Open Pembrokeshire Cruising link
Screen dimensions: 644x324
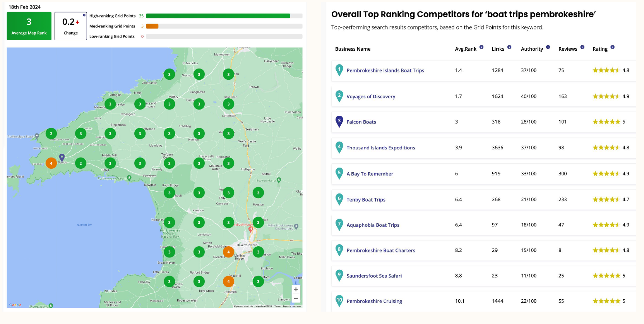pyautogui.click(x=374, y=301)
